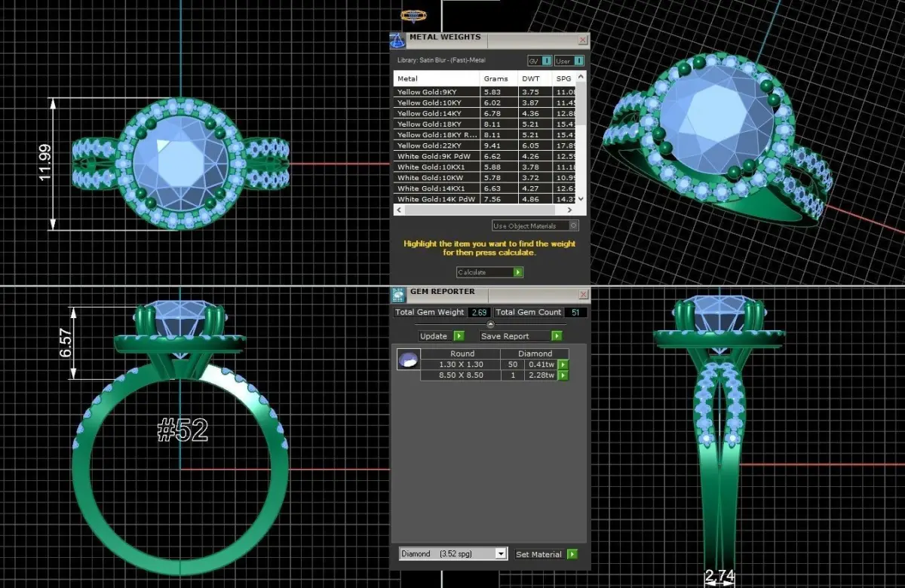Click the Round header in gem table
Screen dimensions: 905x588
click(462, 354)
